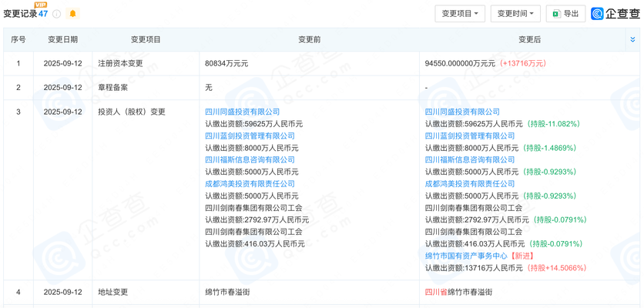Open 四川同盛投资有限公司 in 变更后 column
Viewport: 644px width, 308px height.
[x=462, y=112]
